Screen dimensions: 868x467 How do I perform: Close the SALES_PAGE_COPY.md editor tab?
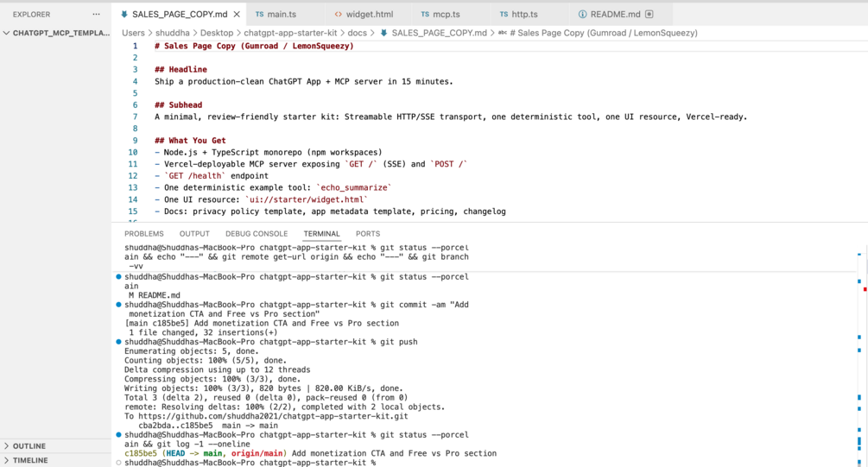click(237, 15)
